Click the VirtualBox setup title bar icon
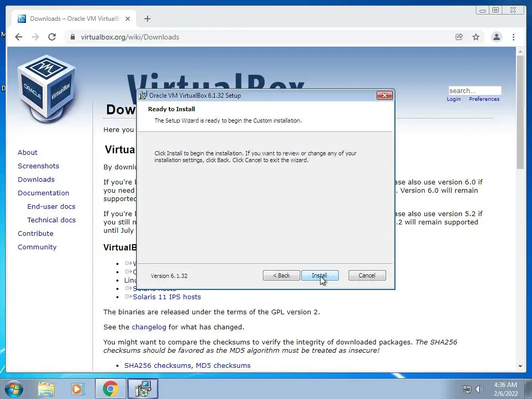Image resolution: width=532 pixels, height=399 pixels. [143, 96]
